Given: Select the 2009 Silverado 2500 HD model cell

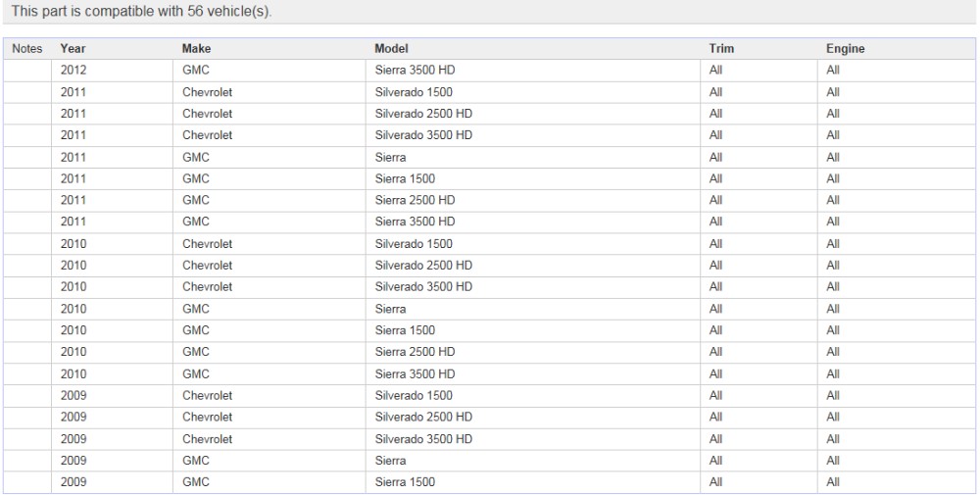Looking at the screenshot, I should tap(423, 417).
